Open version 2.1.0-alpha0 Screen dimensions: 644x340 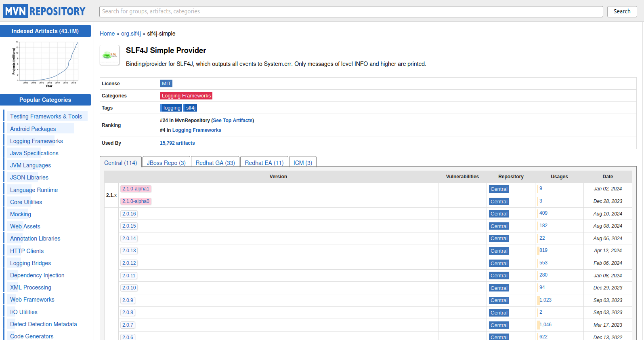pyautogui.click(x=136, y=201)
